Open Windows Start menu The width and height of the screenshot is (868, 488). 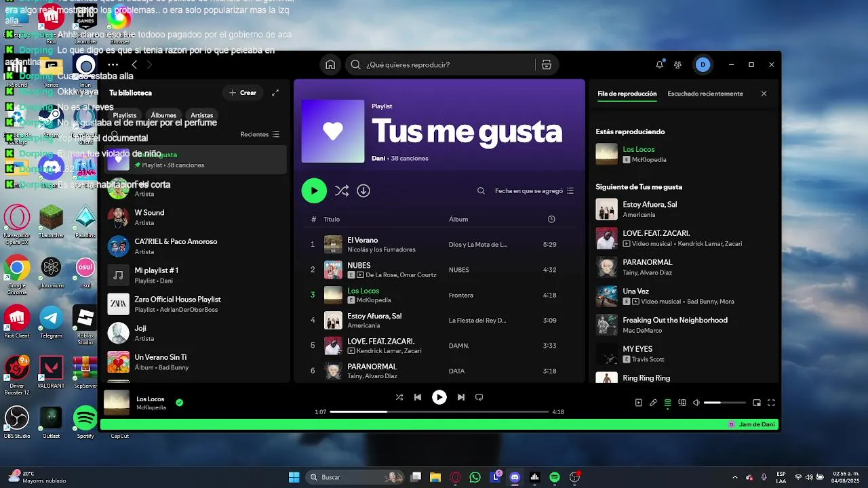tap(294, 477)
